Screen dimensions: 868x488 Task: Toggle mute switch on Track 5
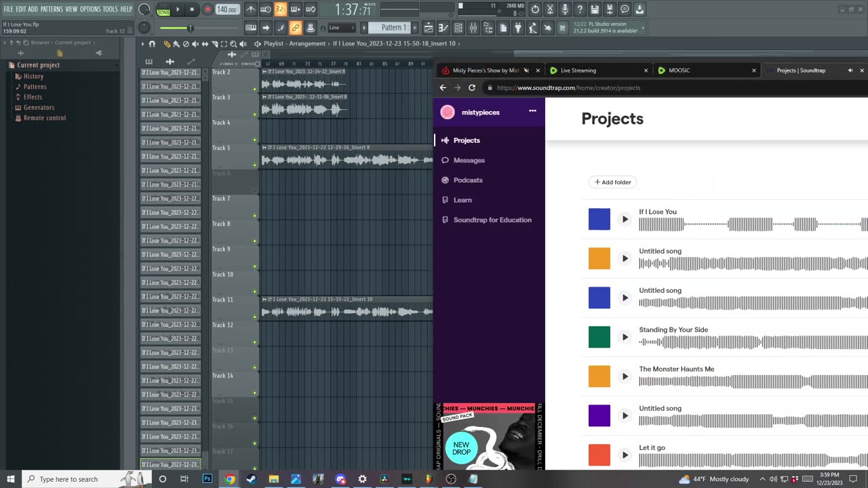pyautogui.click(x=254, y=165)
